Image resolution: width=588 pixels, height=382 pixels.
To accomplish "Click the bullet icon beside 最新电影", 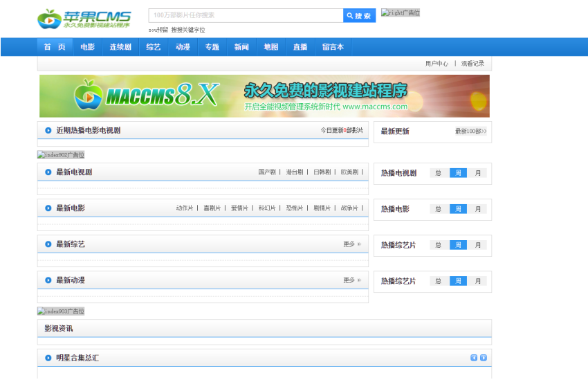I will click(x=48, y=208).
